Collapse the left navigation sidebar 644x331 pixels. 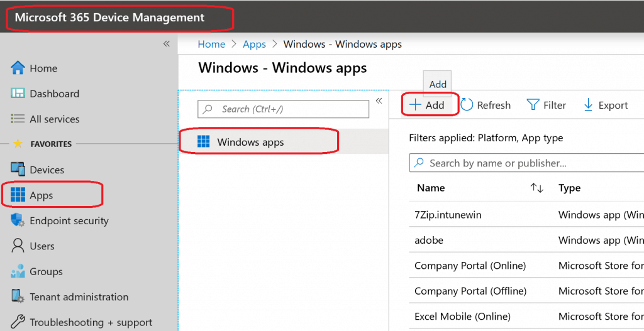click(166, 44)
